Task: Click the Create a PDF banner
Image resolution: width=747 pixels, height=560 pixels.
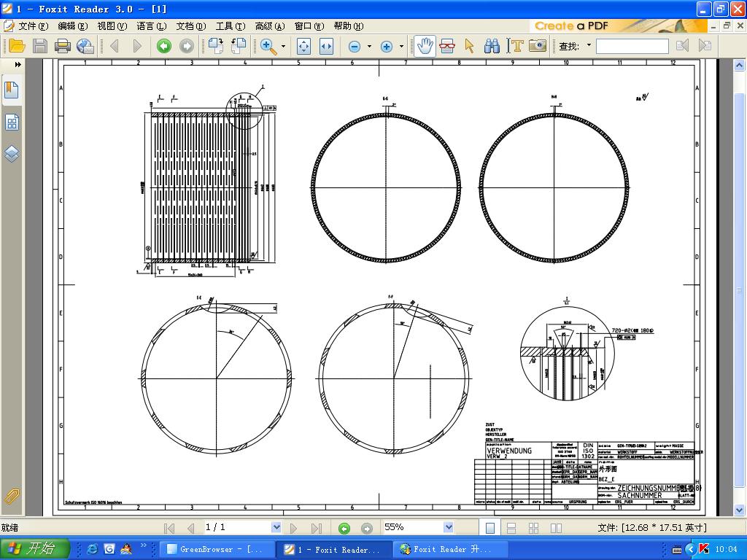Action: pos(618,26)
